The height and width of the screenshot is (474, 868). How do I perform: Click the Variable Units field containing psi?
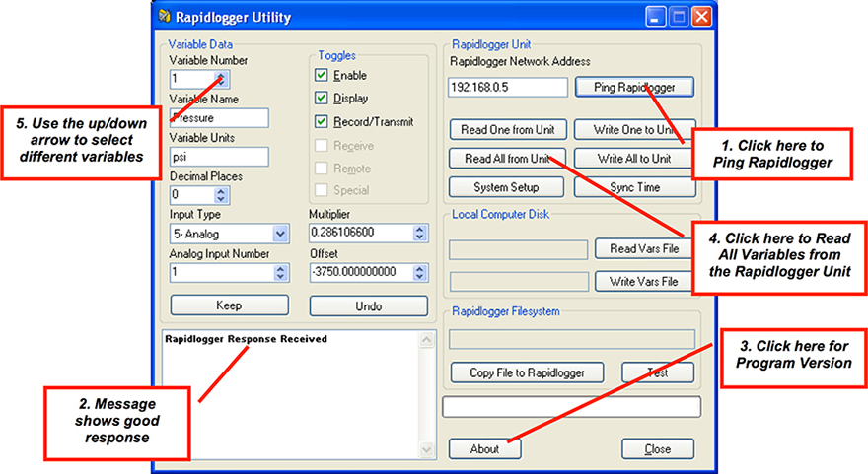click(219, 157)
